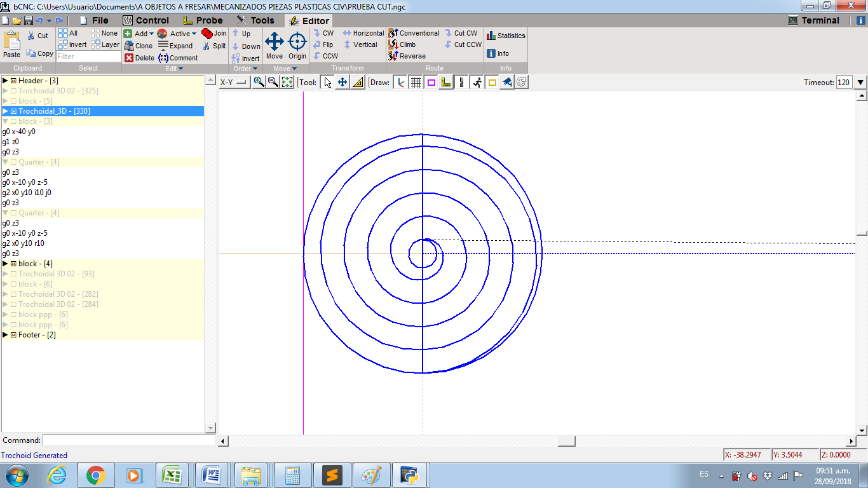Image resolution: width=868 pixels, height=488 pixels.
Task: Click the Clone block button
Action: (x=139, y=46)
